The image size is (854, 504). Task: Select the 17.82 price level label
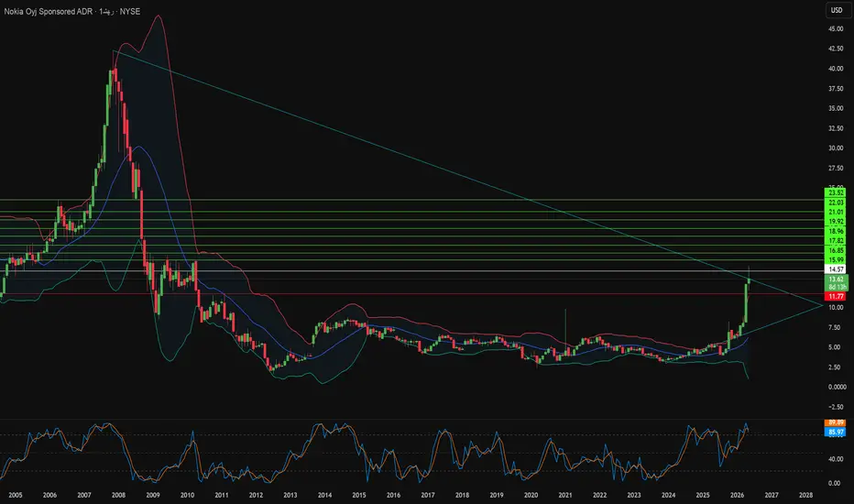pos(836,240)
